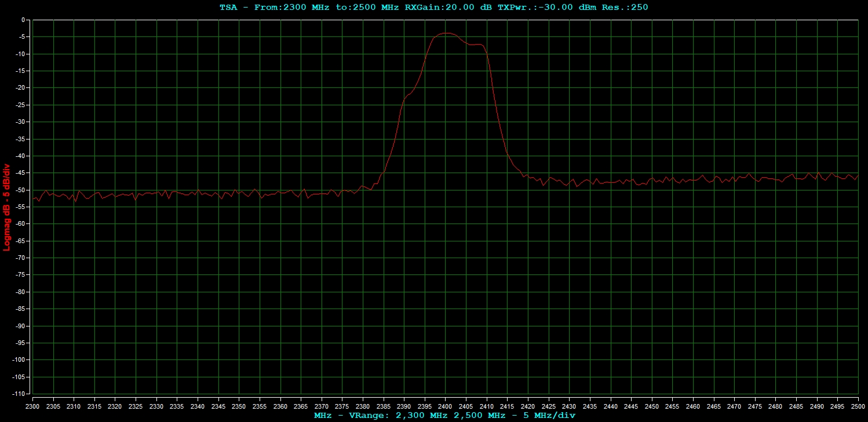The height and width of the screenshot is (422, 868).
Task: Click the -75 label on dB axis
Action: [x=21, y=275]
